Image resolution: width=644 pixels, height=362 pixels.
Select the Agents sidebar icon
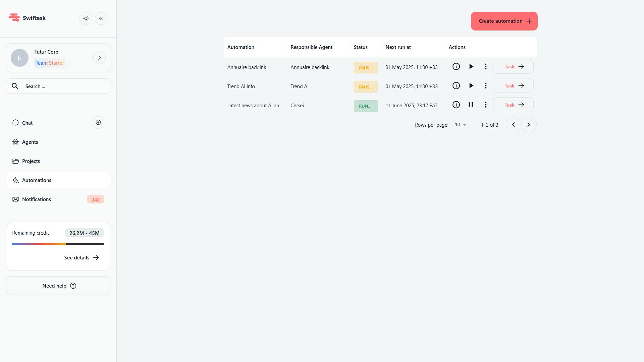(15, 142)
